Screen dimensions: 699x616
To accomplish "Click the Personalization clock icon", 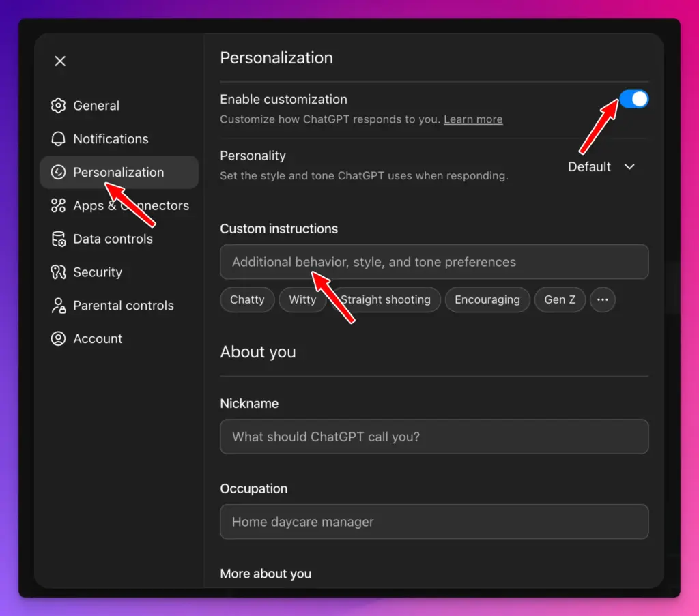I will point(59,172).
